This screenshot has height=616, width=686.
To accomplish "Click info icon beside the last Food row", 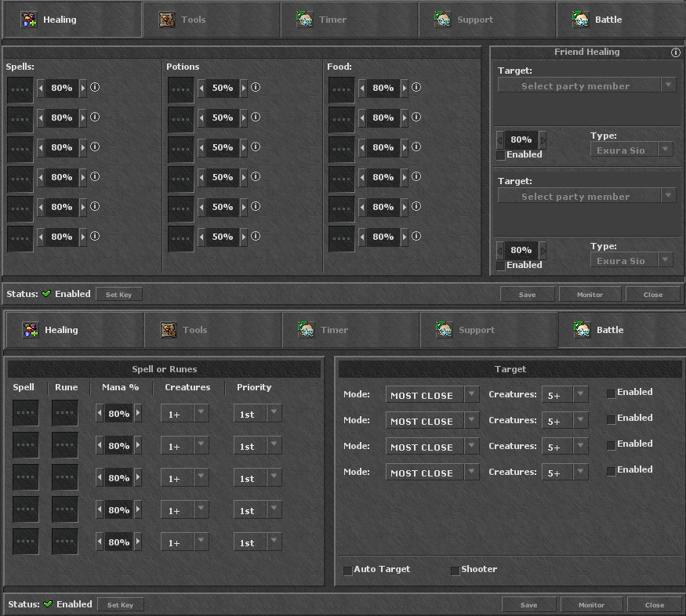I will click(x=416, y=237).
